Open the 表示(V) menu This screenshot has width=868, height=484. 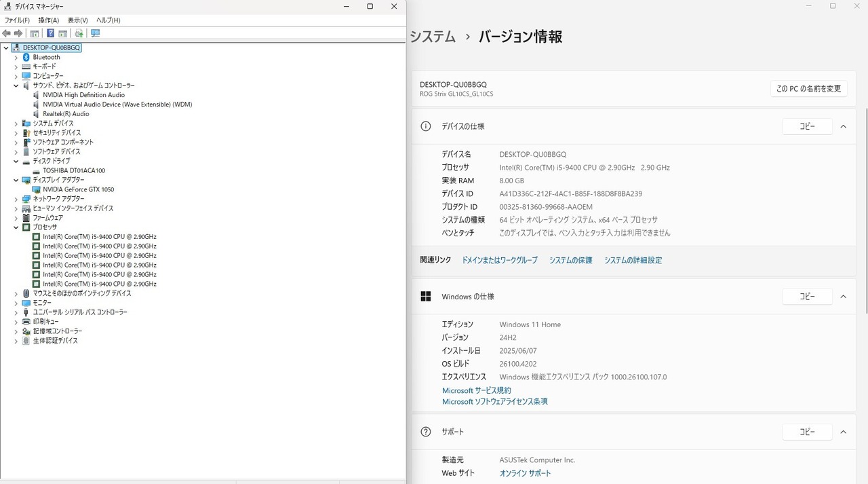pyautogui.click(x=78, y=20)
